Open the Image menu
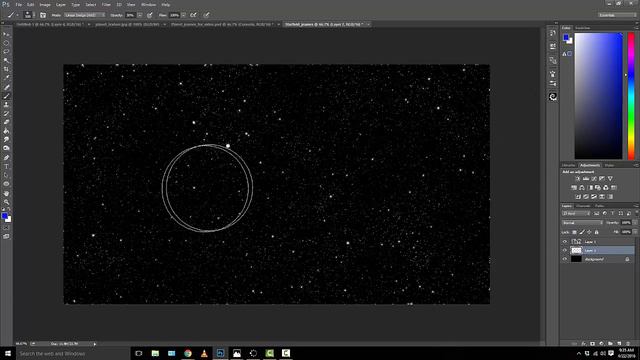 (45, 4)
